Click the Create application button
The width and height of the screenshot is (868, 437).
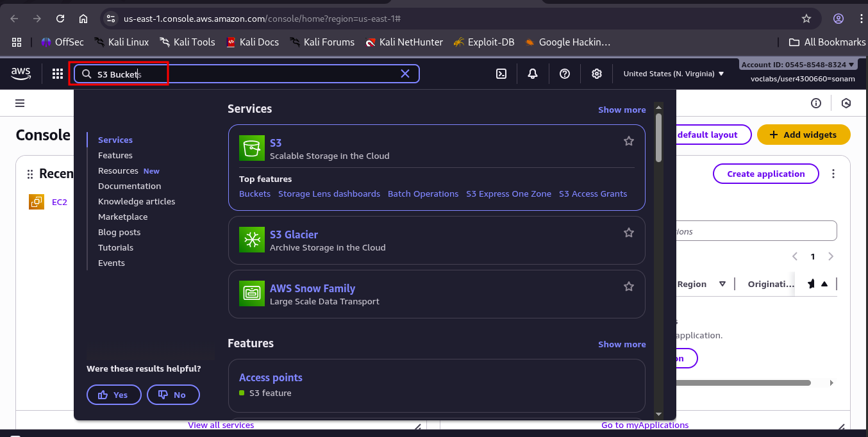tap(766, 174)
